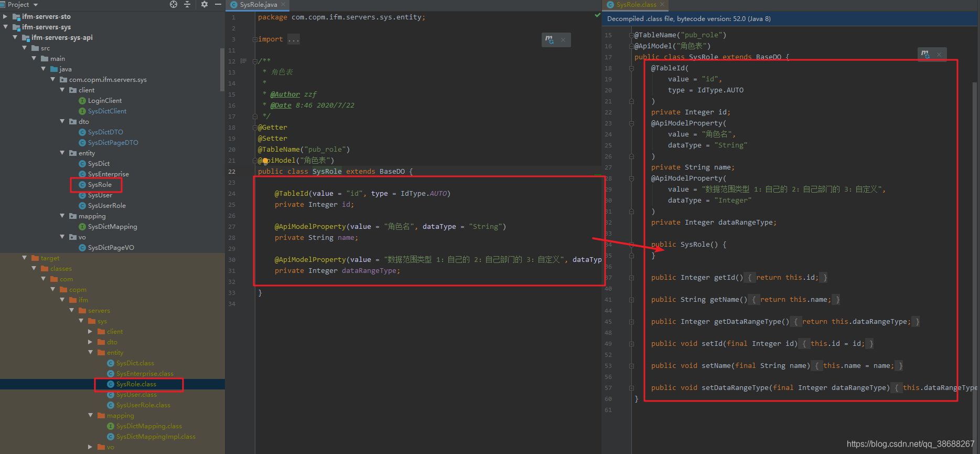Load Maven changes icon in SysRole.java editor
The image size is (980, 454).
pos(549,39)
